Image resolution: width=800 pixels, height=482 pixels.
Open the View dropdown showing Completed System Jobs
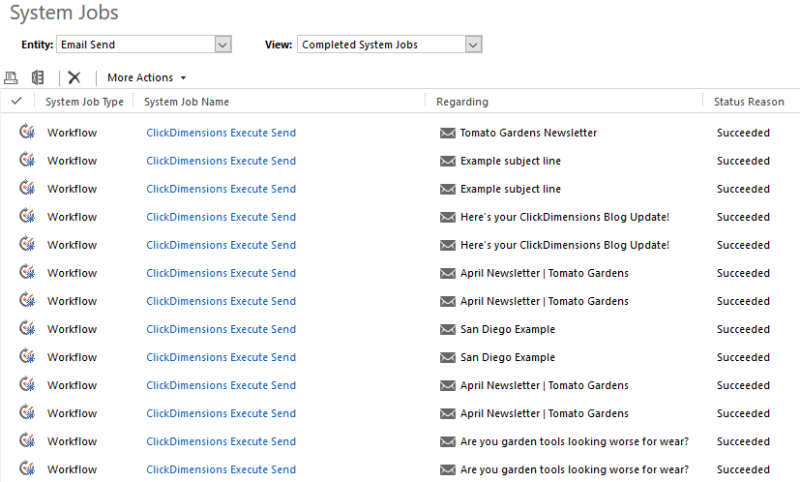389,44
